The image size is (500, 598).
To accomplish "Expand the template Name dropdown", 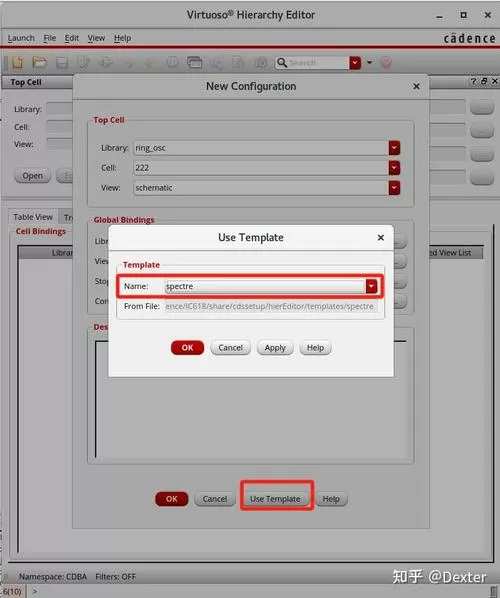I will point(371,286).
